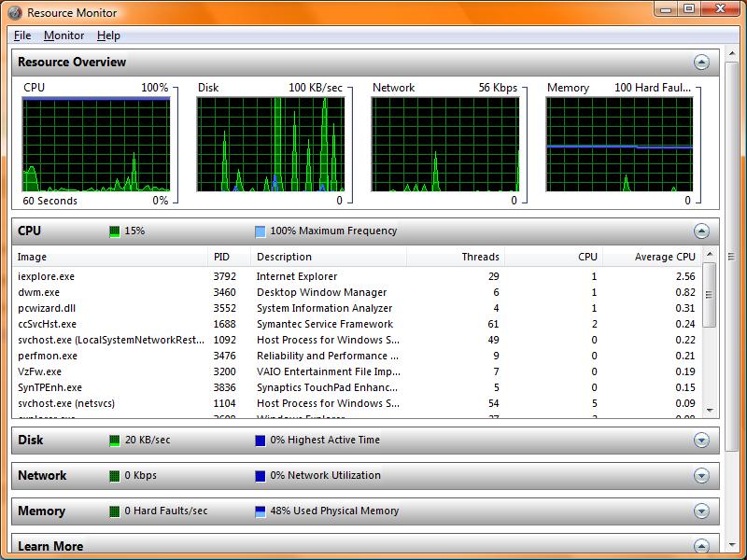The image size is (747, 560).
Task: Click the blue Maximum Frequency indicator
Action: [x=261, y=231]
